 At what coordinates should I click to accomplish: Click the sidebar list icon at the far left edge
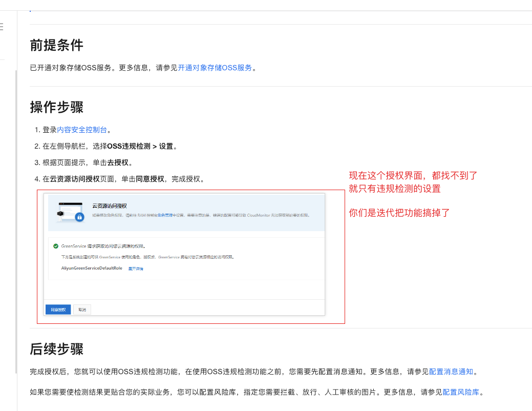pyautogui.click(x=2, y=27)
